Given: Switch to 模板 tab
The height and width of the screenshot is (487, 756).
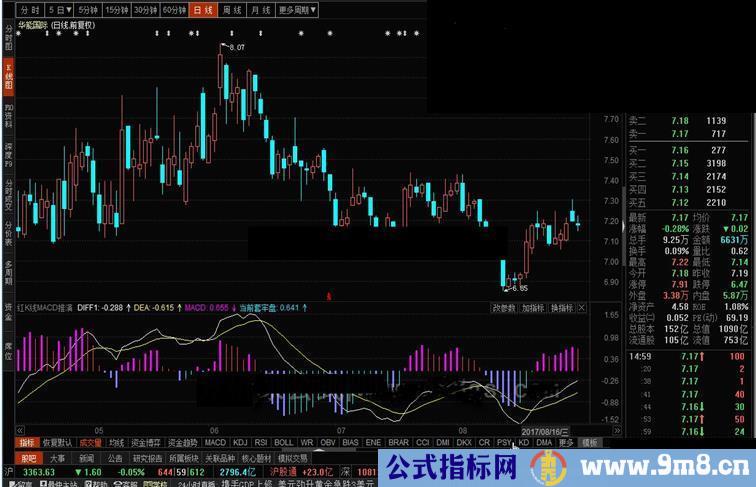Looking at the screenshot, I should click(x=590, y=441).
